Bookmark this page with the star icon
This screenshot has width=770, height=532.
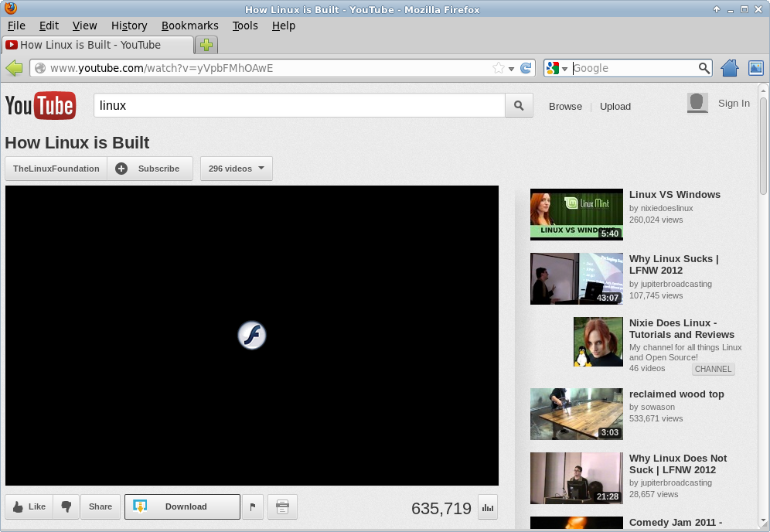coord(499,68)
